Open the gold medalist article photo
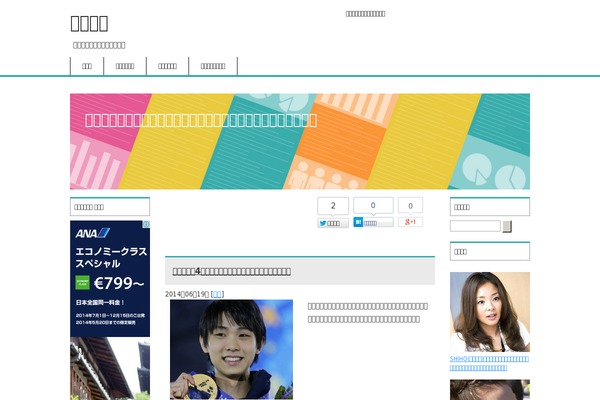The image size is (600, 400). [x=232, y=349]
